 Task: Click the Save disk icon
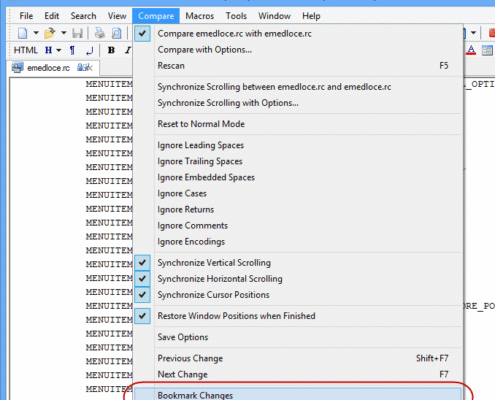[77, 33]
